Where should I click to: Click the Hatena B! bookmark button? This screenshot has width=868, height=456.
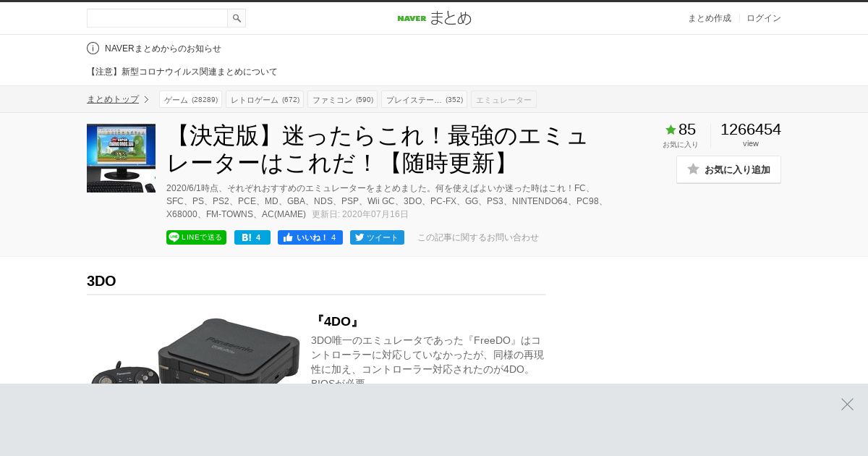point(252,237)
